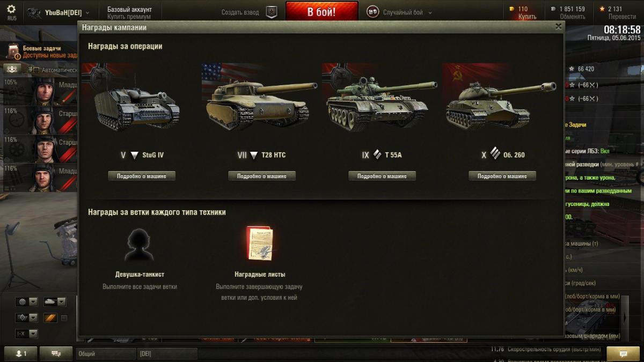Toggle the Автоматически crew checkbox
The width and height of the screenshot is (644, 362).
(36, 70)
